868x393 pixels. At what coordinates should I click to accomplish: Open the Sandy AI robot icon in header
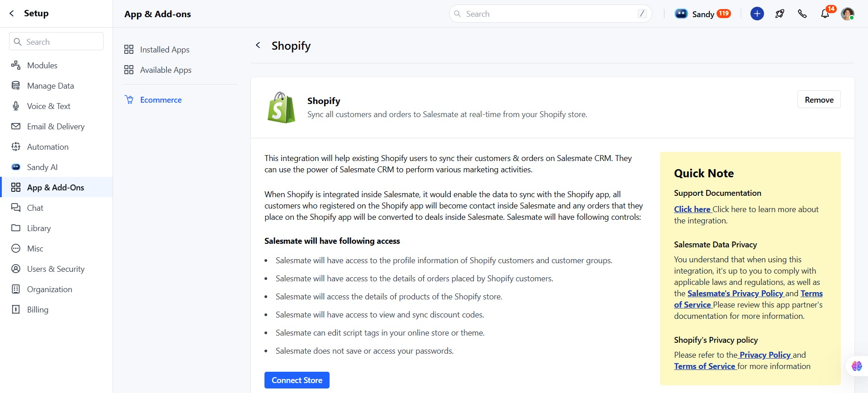pyautogui.click(x=681, y=14)
